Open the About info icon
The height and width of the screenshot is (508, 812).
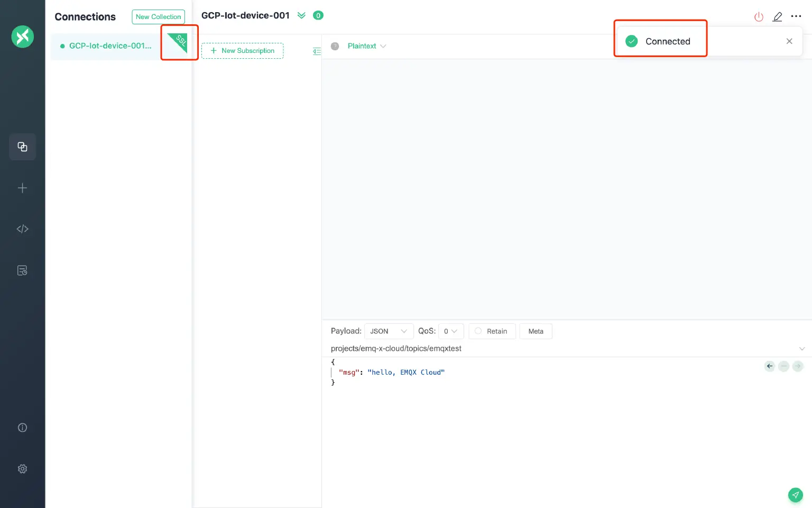click(22, 428)
